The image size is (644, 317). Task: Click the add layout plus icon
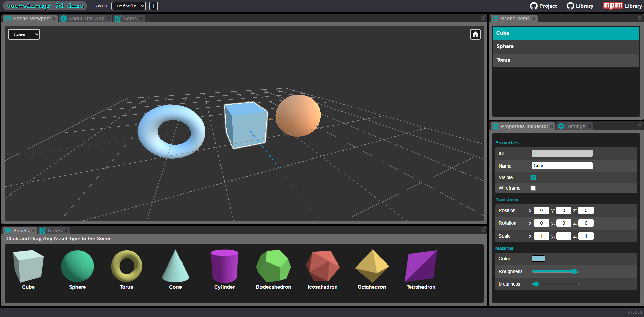(x=154, y=6)
